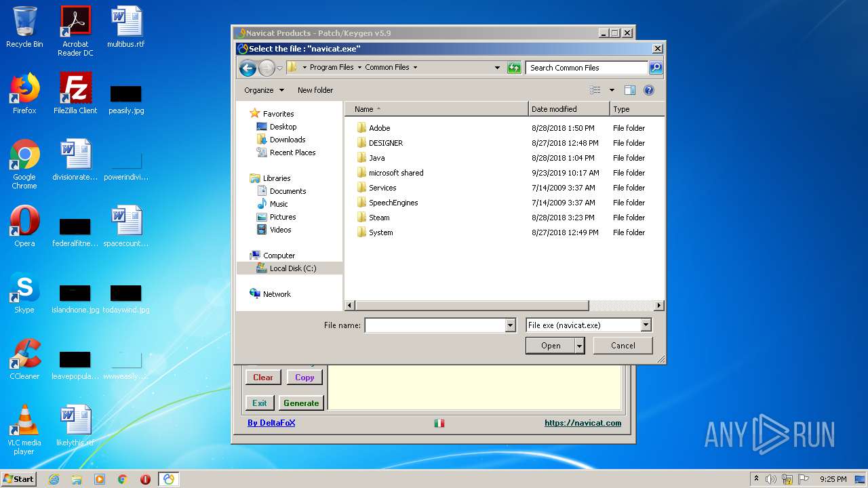
Task: Select Computer in navigation pane
Action: pyautogui.click(x=279, y=256)
